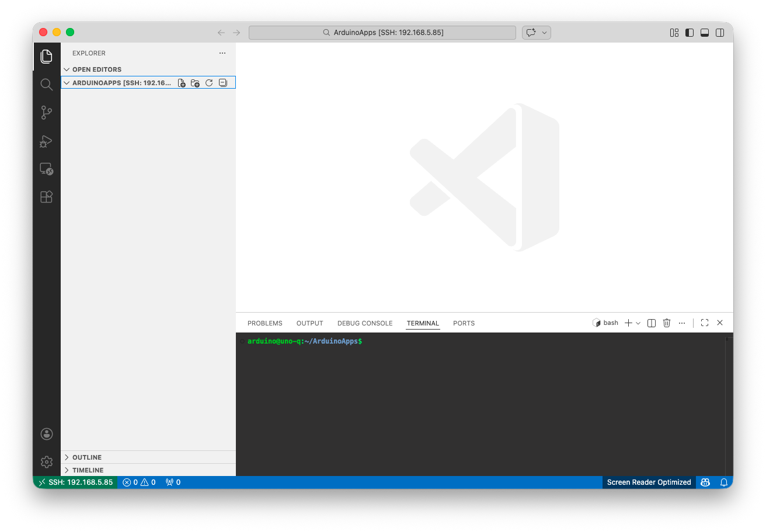Select the Terminal tab
Screen dimensions: 766x532
point(423,323)
